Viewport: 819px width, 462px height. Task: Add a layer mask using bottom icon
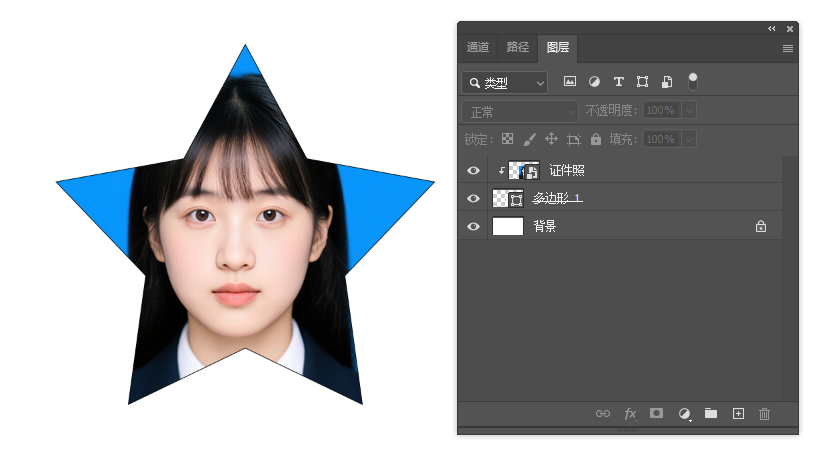(657, 413)
